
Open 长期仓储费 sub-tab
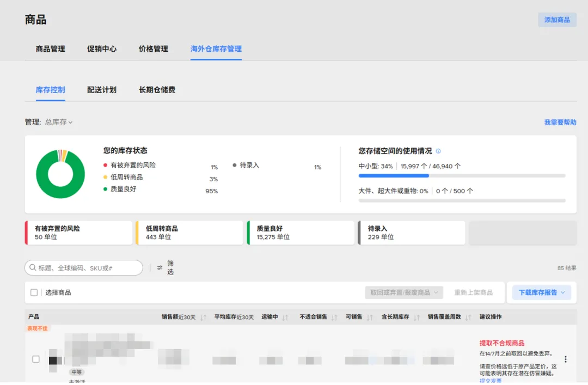click(x=157, y=90)
